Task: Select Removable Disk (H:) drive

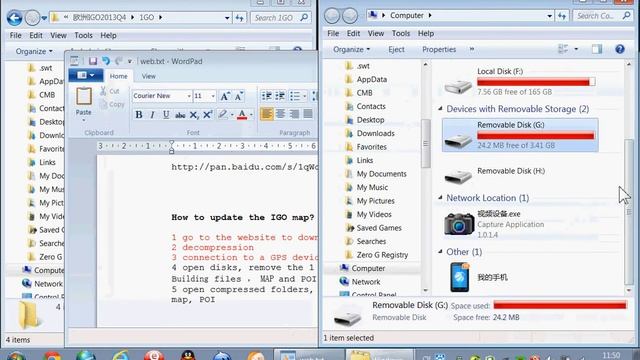Action: coord(520,176)
